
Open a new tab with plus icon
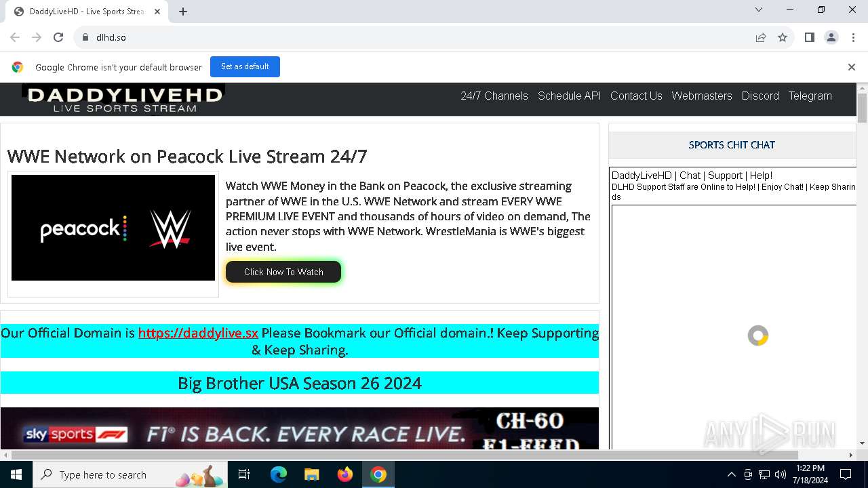click(x=183, y=12)
